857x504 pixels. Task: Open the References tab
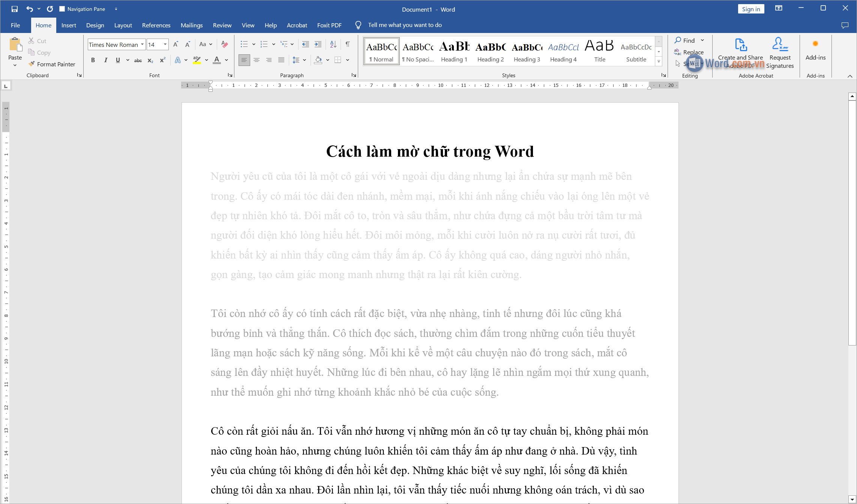(156, 25)
